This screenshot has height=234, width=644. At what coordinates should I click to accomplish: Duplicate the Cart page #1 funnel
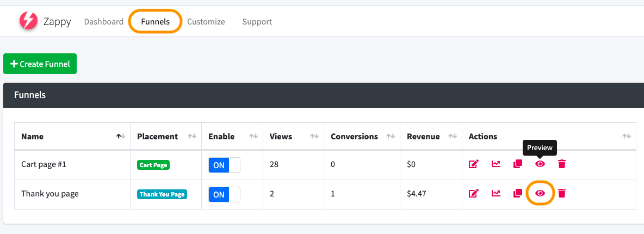[x=518, y=164]
